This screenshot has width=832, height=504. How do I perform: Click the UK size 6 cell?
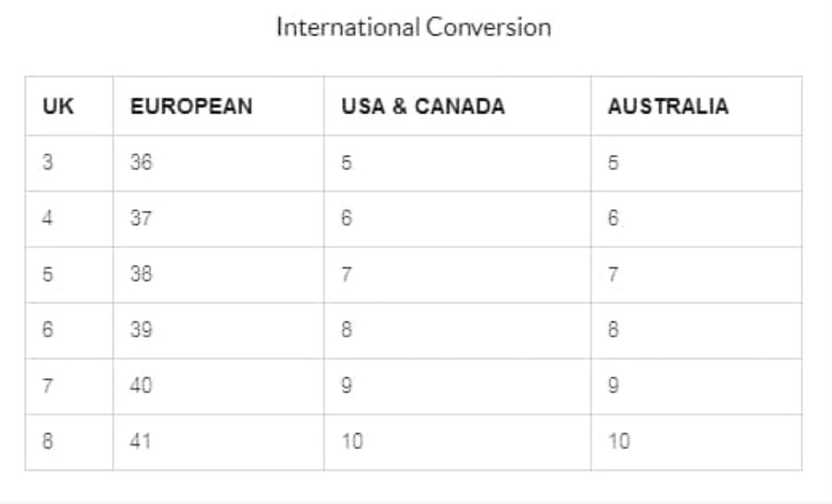[x=69, y=330]
